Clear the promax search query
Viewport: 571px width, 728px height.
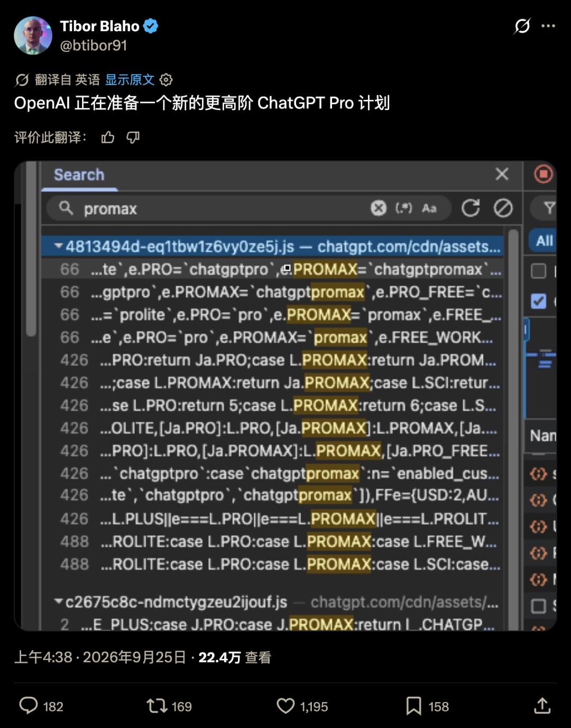(379, 208)
